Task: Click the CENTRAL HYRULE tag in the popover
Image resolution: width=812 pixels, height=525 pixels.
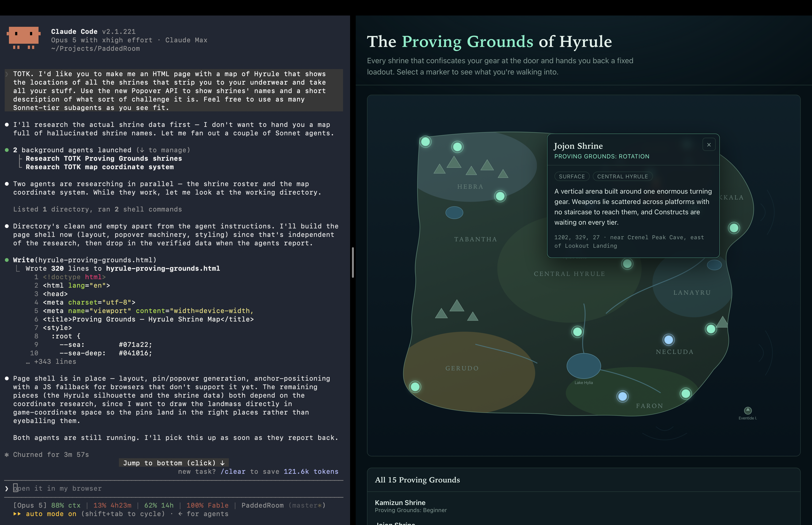Action: pyautogui.click(x=623, y=176)
